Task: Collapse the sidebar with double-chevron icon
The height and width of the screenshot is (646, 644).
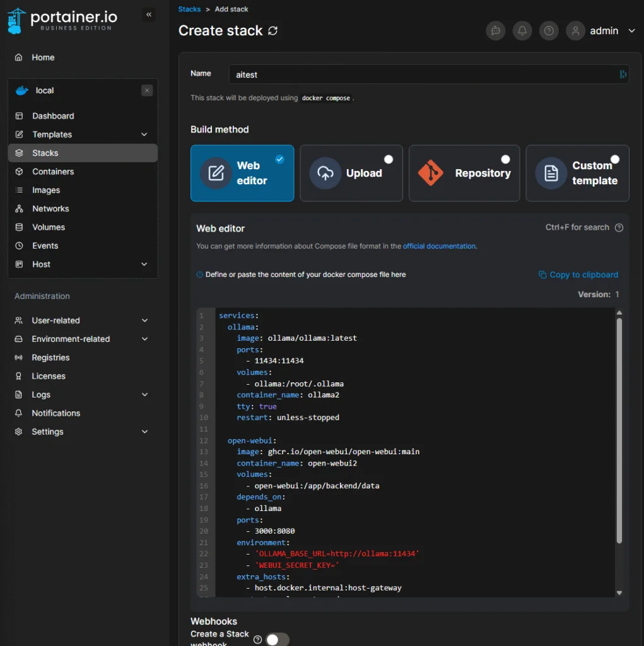Action: 149,15
